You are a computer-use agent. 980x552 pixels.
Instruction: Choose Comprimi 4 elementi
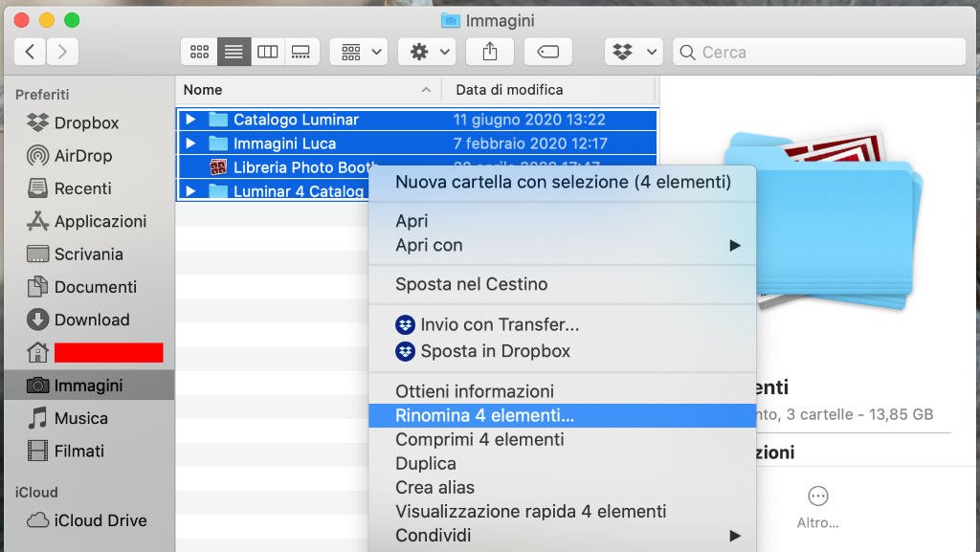coord(563,440)
